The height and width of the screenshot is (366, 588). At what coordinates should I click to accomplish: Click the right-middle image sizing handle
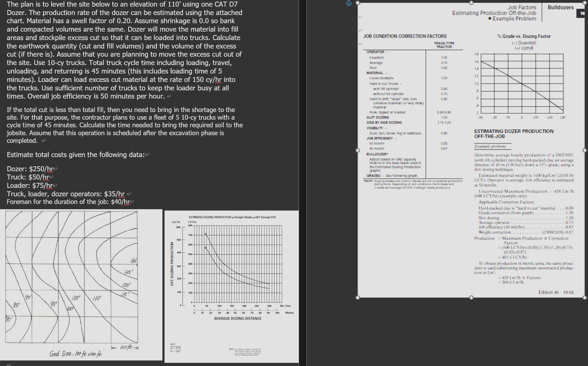(585, 150)
